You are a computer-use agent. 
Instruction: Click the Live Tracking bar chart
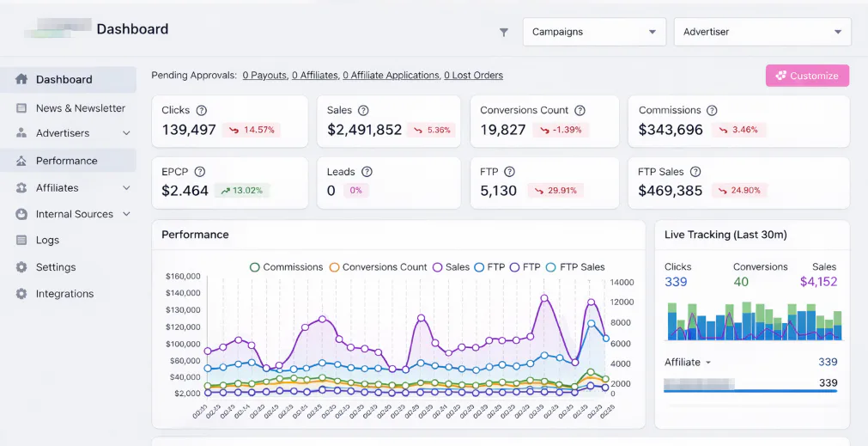tap(754, 321)
